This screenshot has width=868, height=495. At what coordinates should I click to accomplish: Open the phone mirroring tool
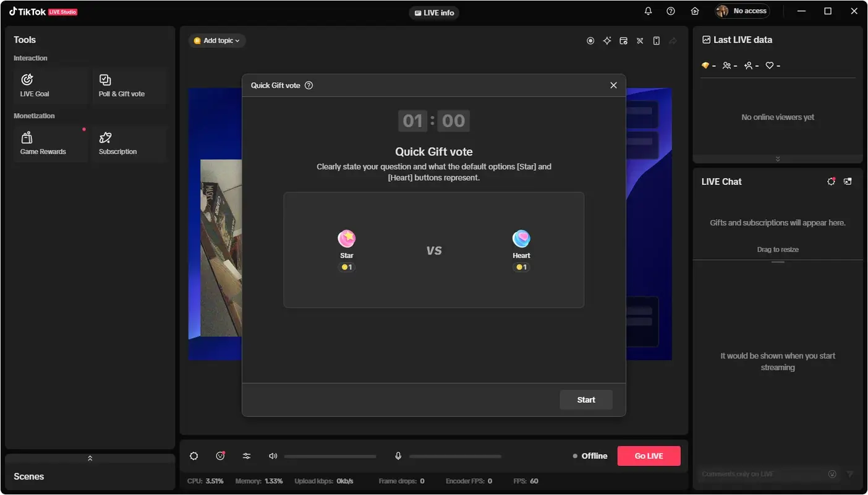coord(656,40)
